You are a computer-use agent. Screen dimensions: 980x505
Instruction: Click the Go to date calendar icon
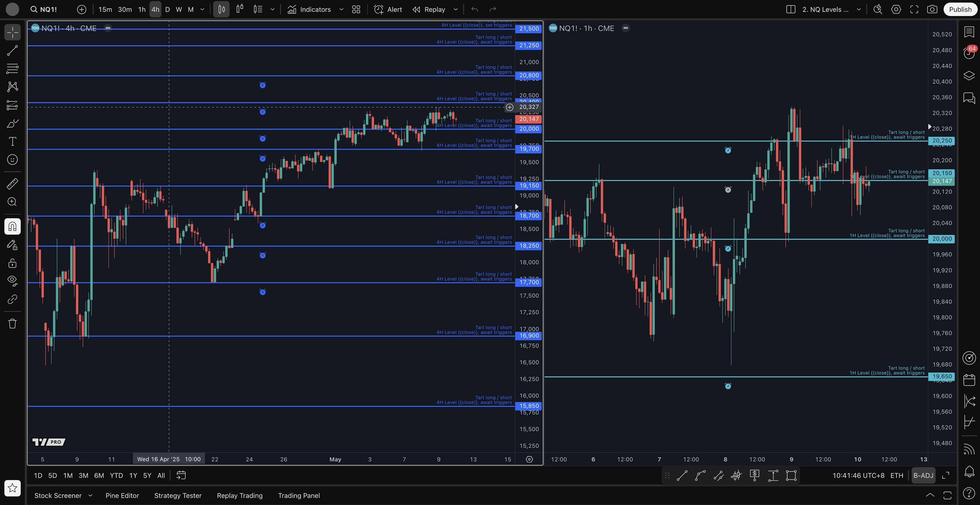click(181, 475)
